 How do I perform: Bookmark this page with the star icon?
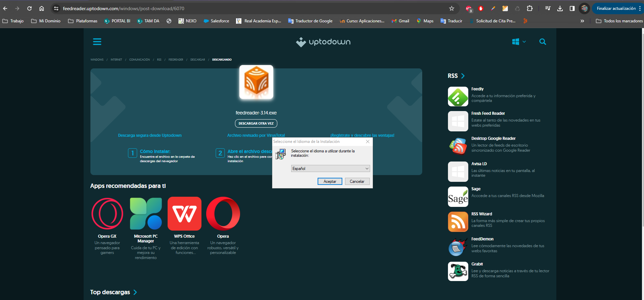[x=451, y=8]
